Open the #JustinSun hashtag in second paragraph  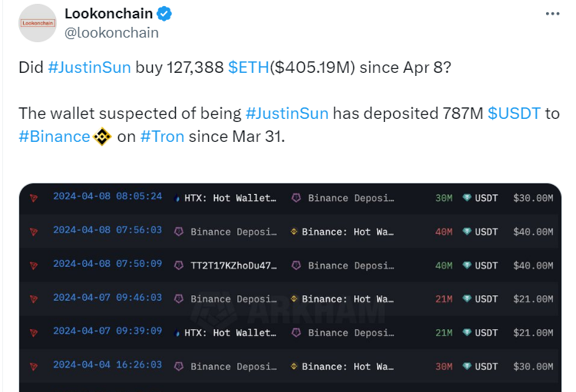pyautogui.click(x=286, y=114)
